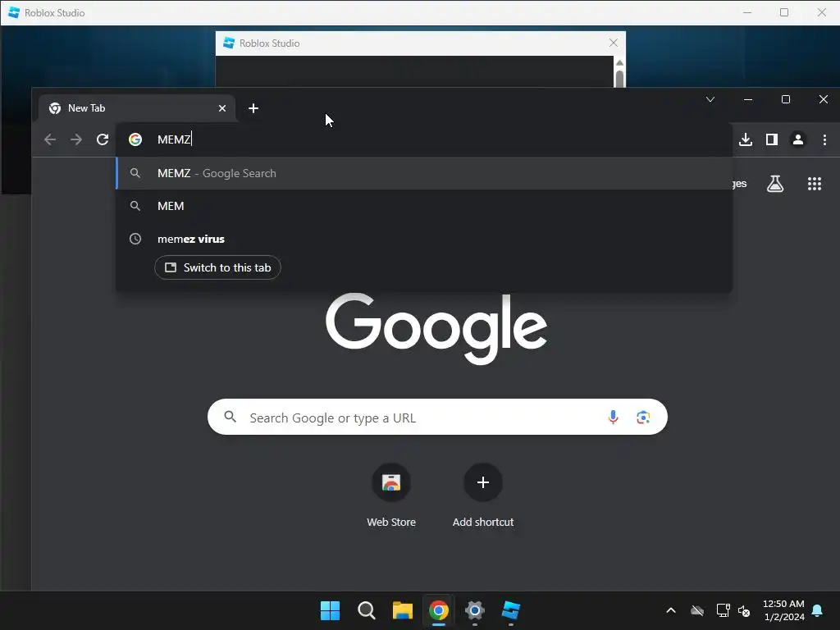Click the Google logo
Viewport: 840px width, 630px height.
pyautogui.click(x=436, y=328)
